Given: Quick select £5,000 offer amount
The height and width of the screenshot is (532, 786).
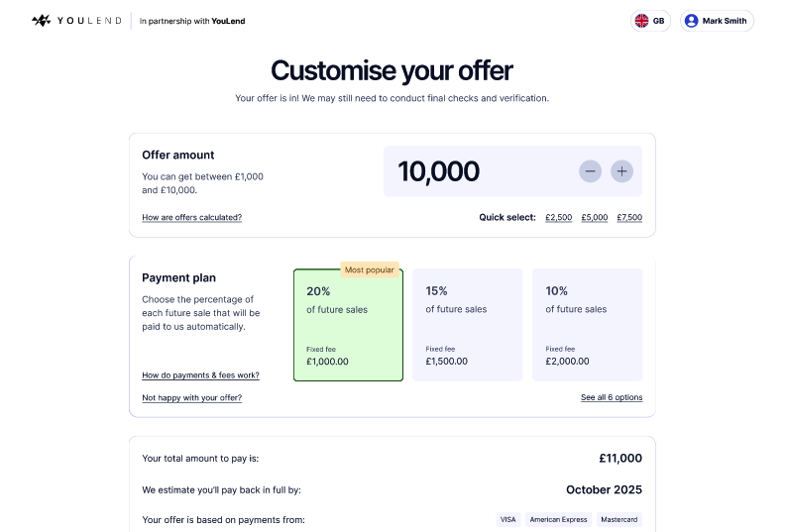Looking at the screenshot, I should [x=595, y=217].
